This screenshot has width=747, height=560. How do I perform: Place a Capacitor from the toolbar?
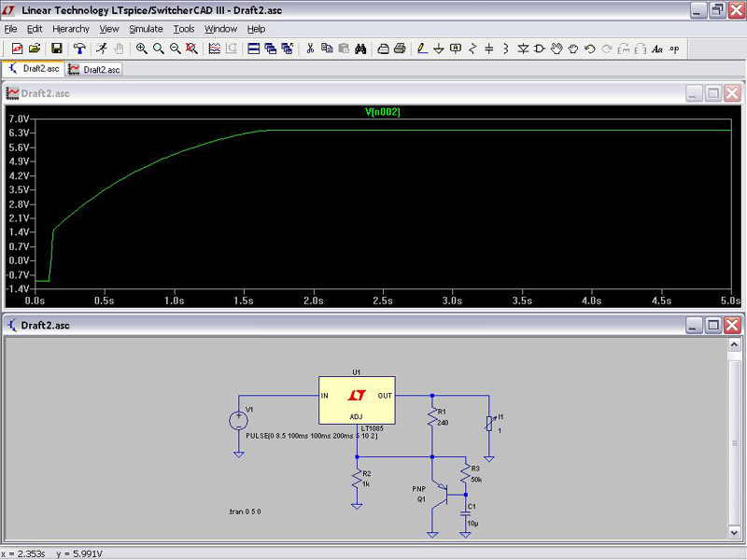tap(489, 49)
